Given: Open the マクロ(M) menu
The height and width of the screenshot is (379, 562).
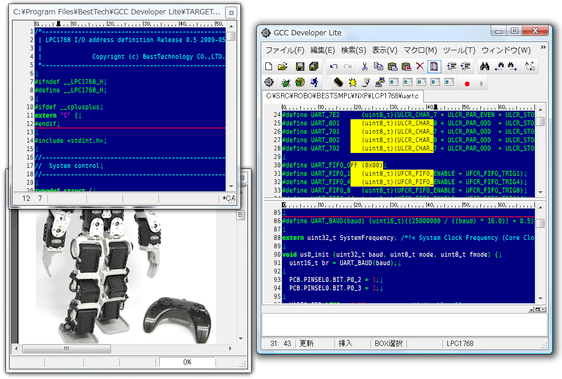Looking at the screenshot, I should [420, 50].
